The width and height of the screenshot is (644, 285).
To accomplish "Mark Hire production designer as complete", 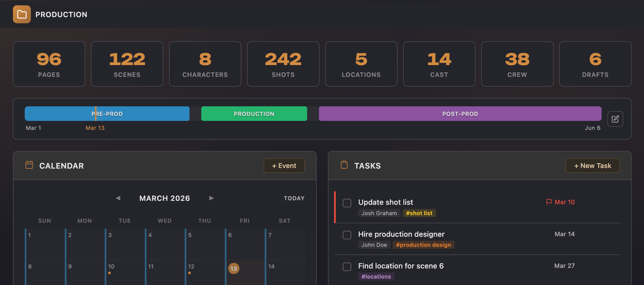I will 347,235.
